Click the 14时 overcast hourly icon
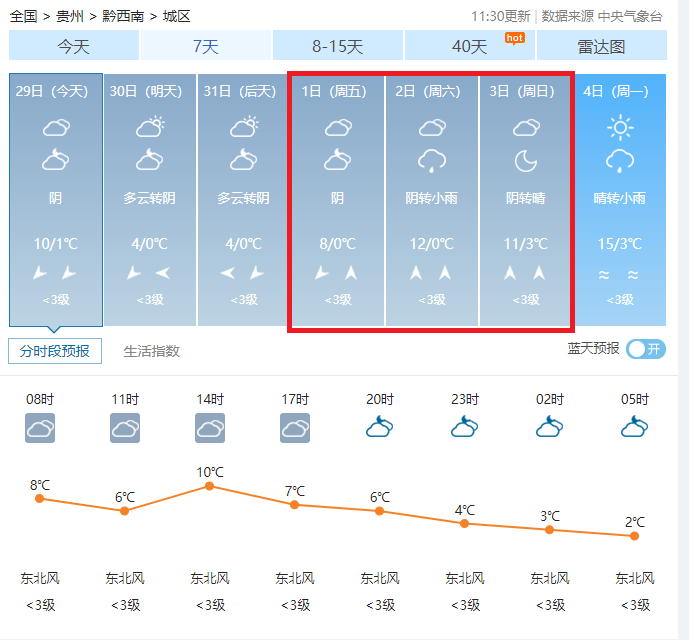 pos(210,428)
